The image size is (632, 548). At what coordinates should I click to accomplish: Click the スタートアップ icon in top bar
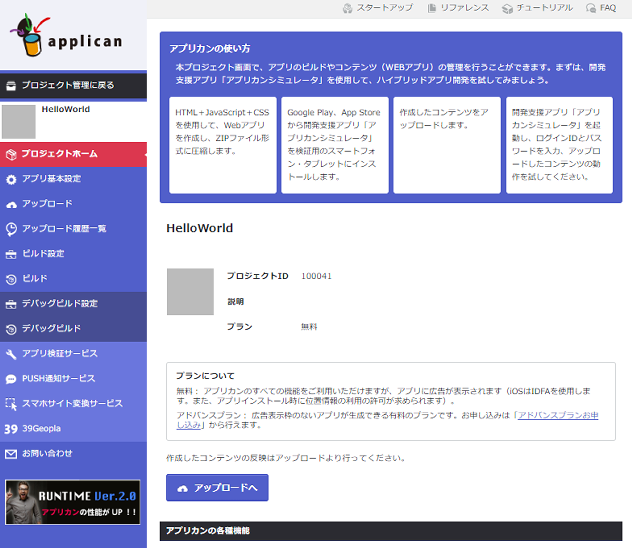pos(347,8)
